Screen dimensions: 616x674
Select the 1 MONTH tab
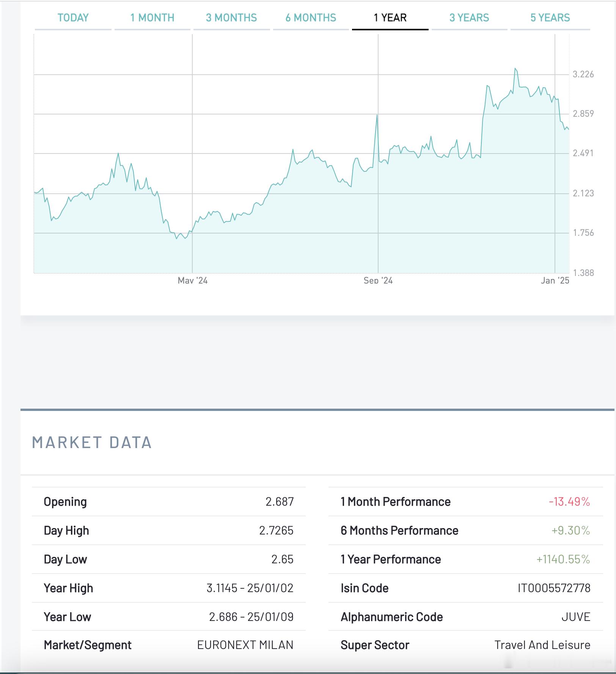tap(152, 18)
